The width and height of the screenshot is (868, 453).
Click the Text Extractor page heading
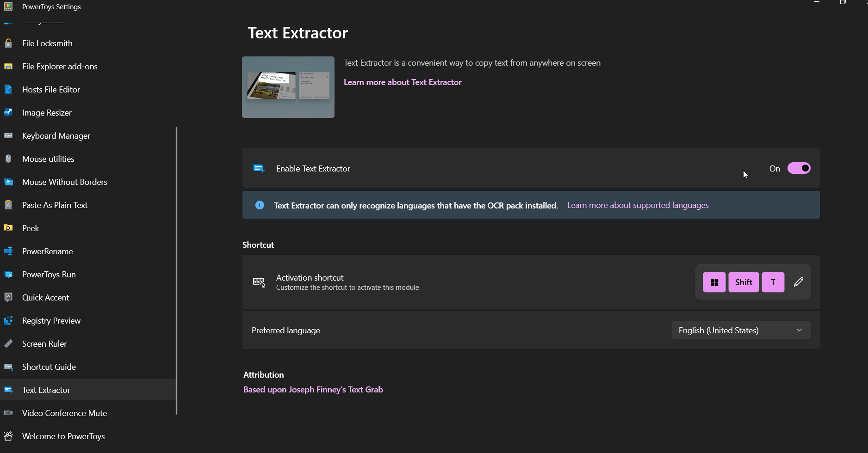298,33
